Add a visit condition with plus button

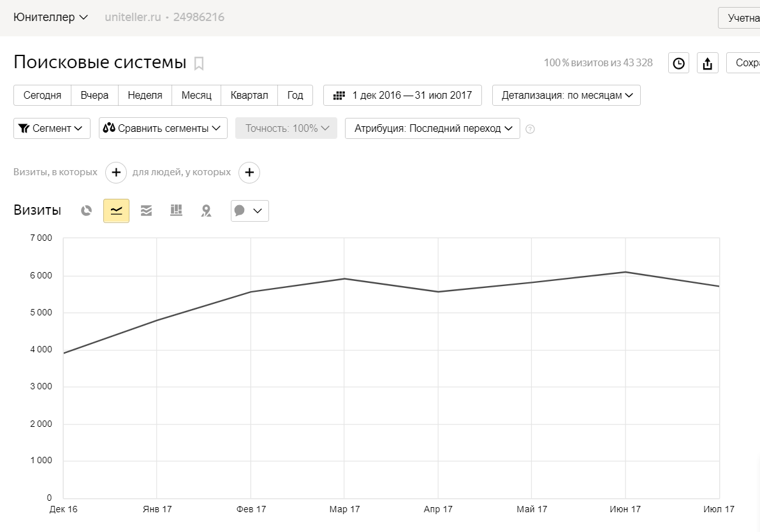[x=115, y=172]
